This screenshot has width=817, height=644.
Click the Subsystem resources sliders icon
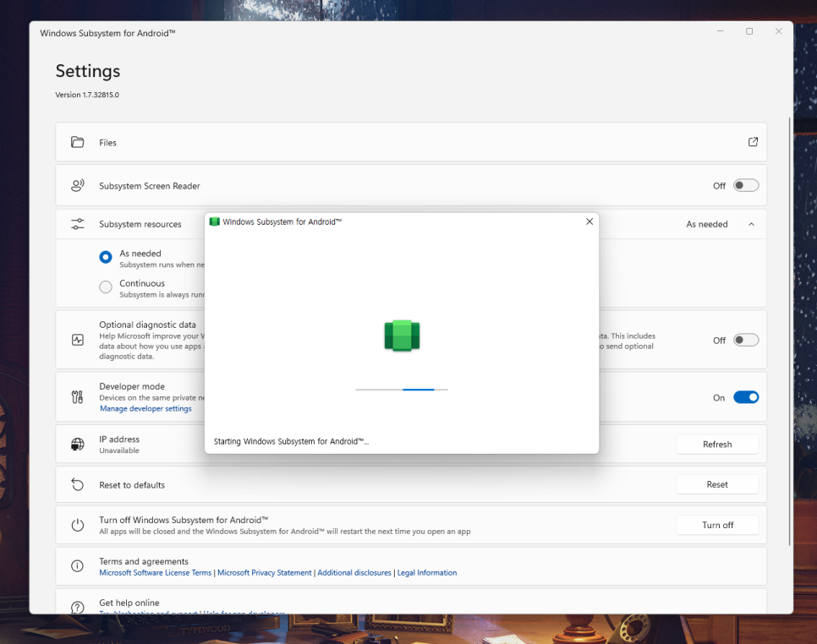click(x=77, y=224)
